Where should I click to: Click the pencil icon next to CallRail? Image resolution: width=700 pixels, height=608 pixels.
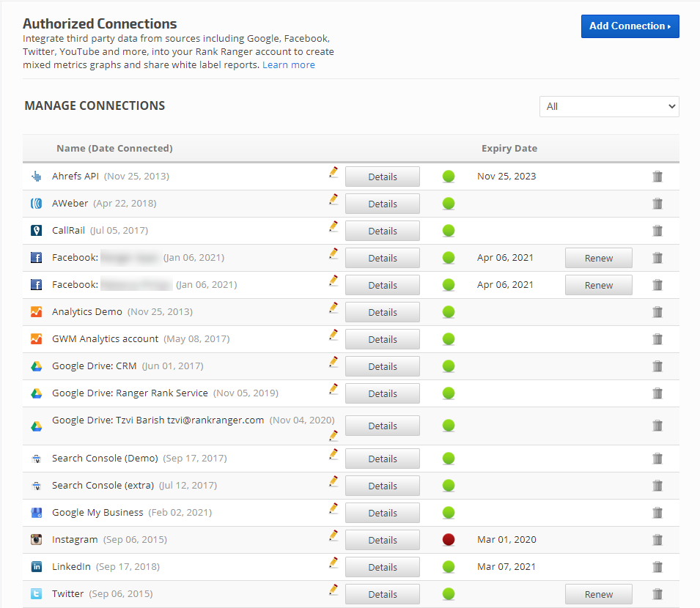[334, 226]
